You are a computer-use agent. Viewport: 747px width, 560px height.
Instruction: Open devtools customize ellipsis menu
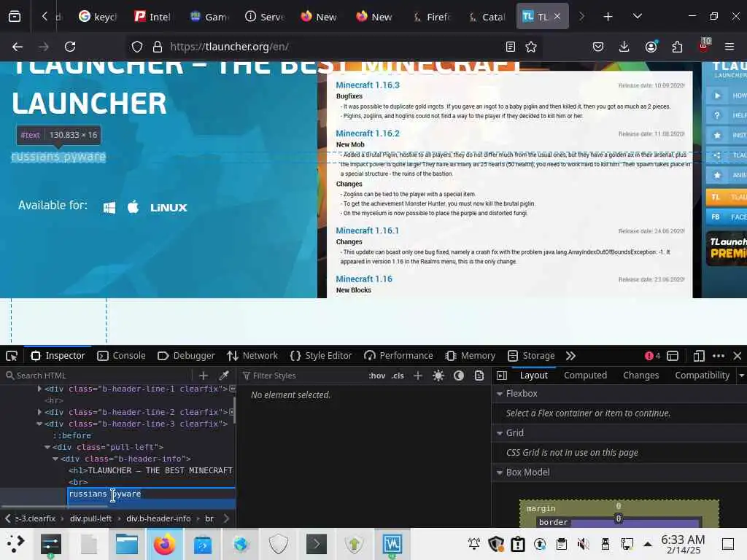719,356
